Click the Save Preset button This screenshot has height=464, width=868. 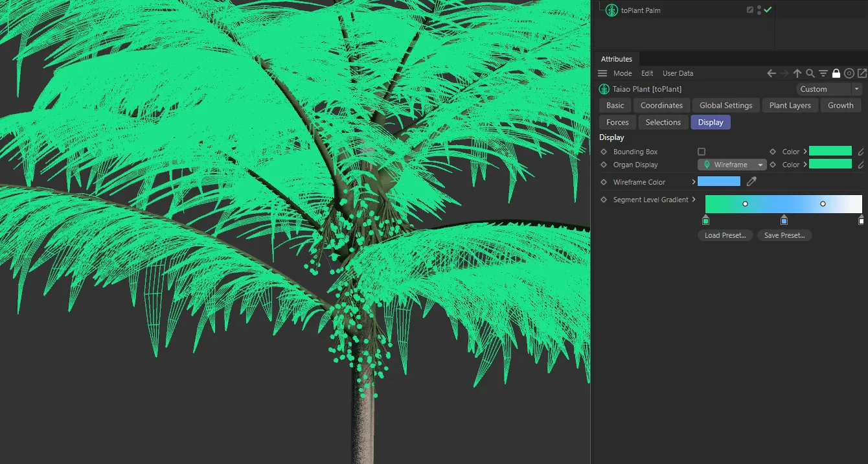[784, 235]
